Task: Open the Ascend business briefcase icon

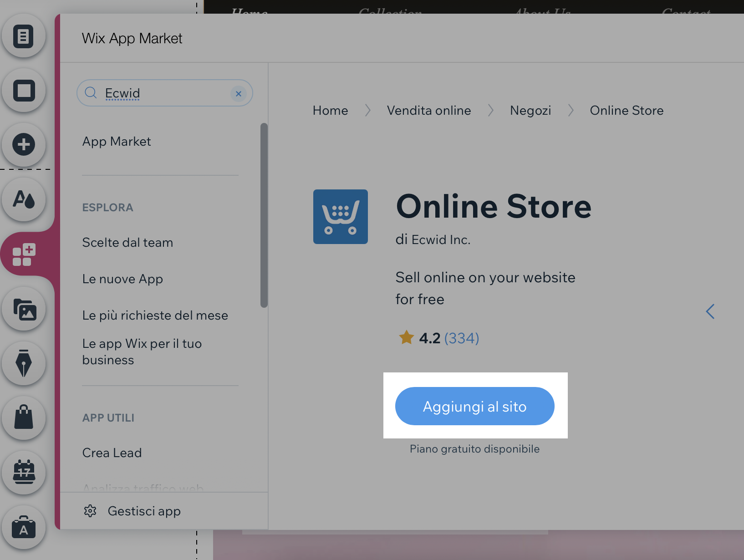Action: (24, 527)
